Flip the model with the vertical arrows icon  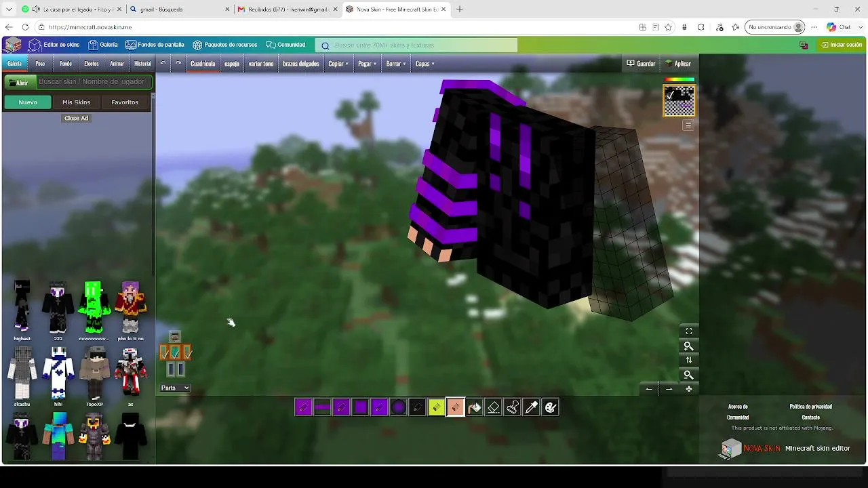pos(689,360)
